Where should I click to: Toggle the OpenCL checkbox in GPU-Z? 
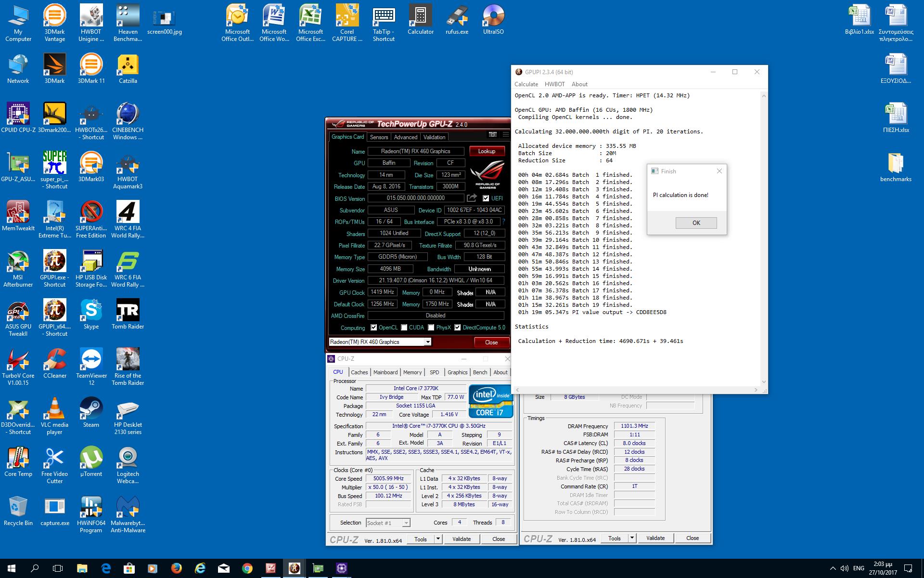(373, 328)
